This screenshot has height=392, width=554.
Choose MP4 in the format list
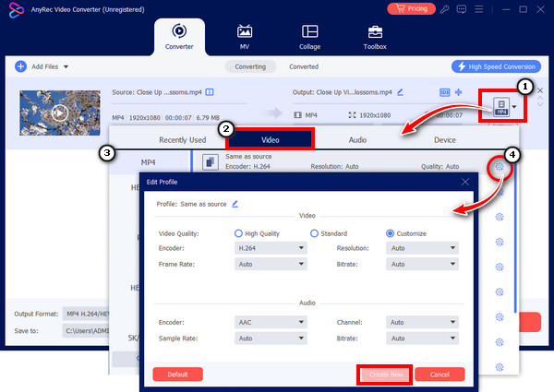pos(149,162)
